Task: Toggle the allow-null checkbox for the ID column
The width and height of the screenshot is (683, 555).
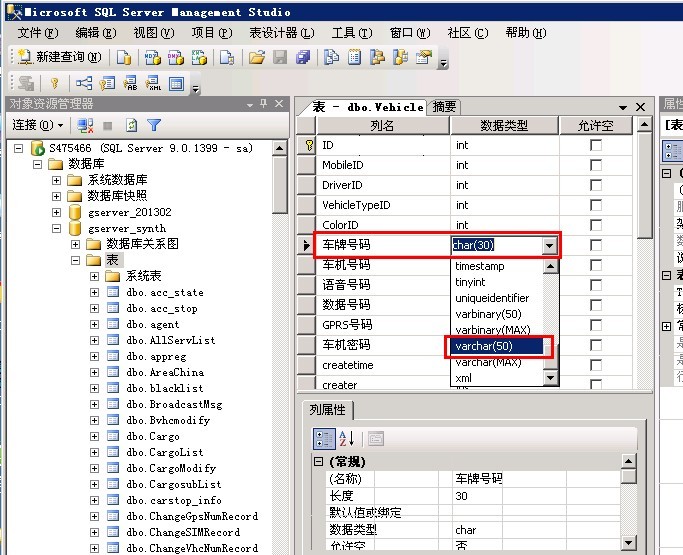Action: click(596, 145)
